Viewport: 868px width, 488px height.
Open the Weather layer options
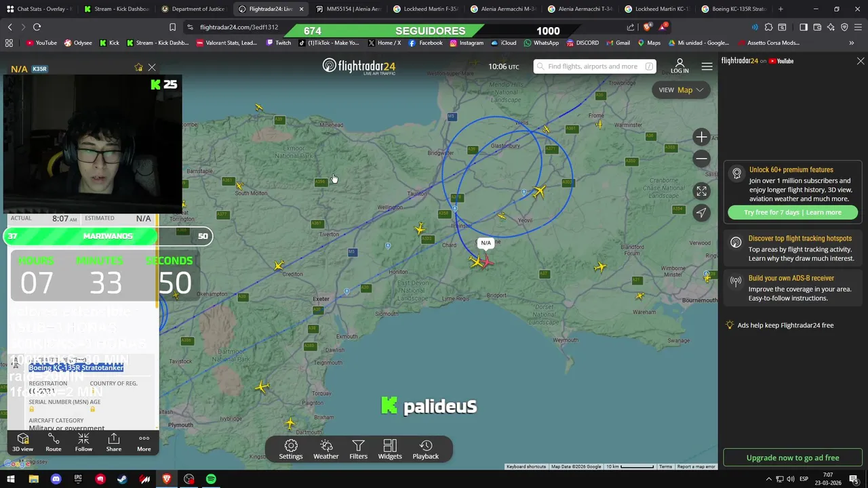(326, 449)
